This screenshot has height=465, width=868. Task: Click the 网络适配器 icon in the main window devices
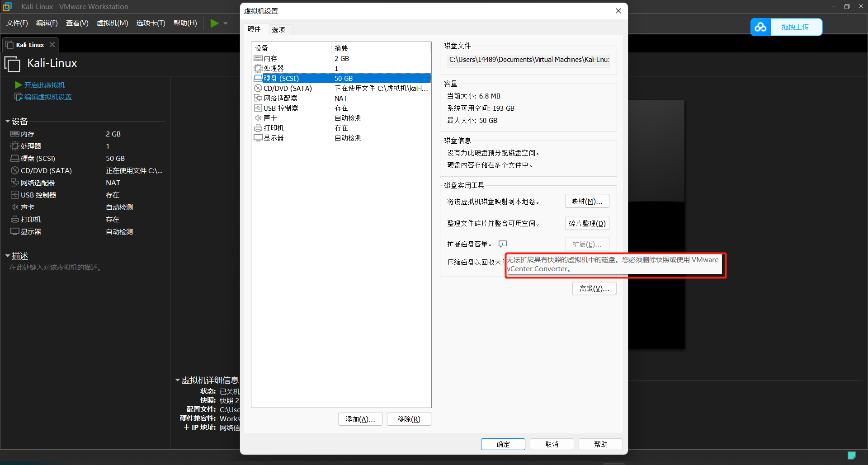tap(15, 183)
